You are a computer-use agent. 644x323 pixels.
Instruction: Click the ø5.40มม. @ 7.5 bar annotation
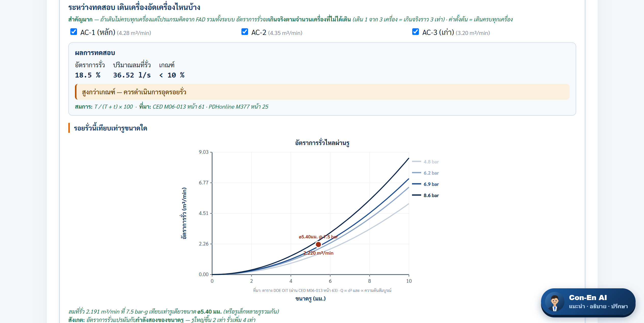pos(318,237)
